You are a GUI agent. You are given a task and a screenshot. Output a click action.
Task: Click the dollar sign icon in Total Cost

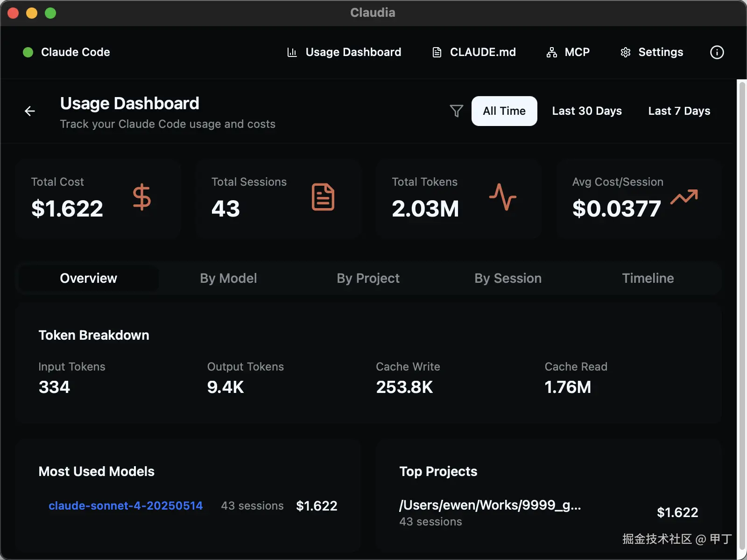(x=142, y=197)
